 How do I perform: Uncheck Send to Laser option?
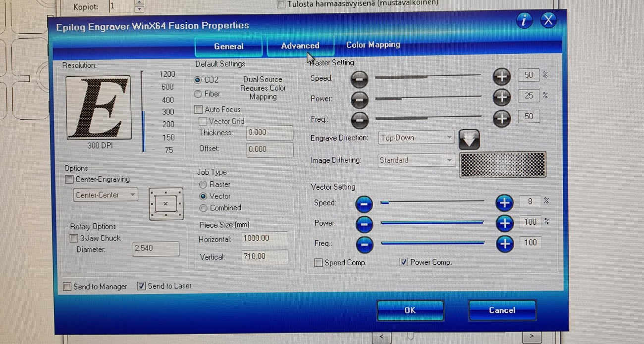pos(141,286)
